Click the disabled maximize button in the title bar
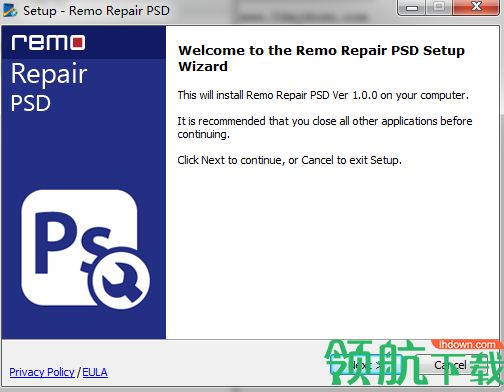504x392 pixels. (439, 7)
